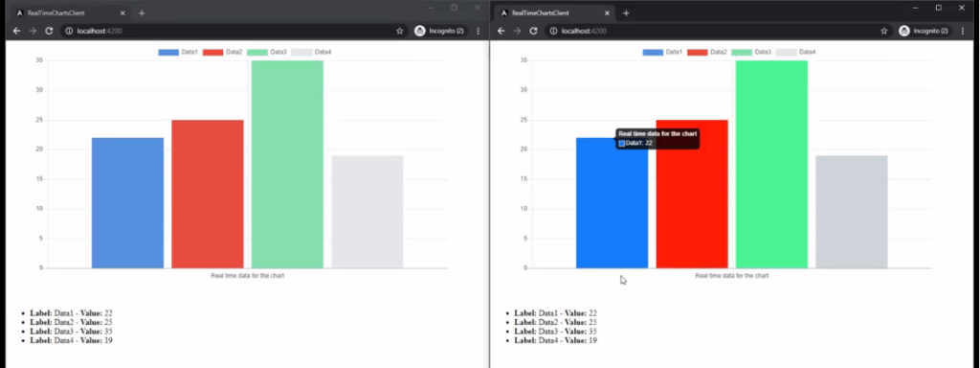The image size is (980, 368).
Task: Close RealTimeChartsClient tab in right window
Action: coord(607,13)
